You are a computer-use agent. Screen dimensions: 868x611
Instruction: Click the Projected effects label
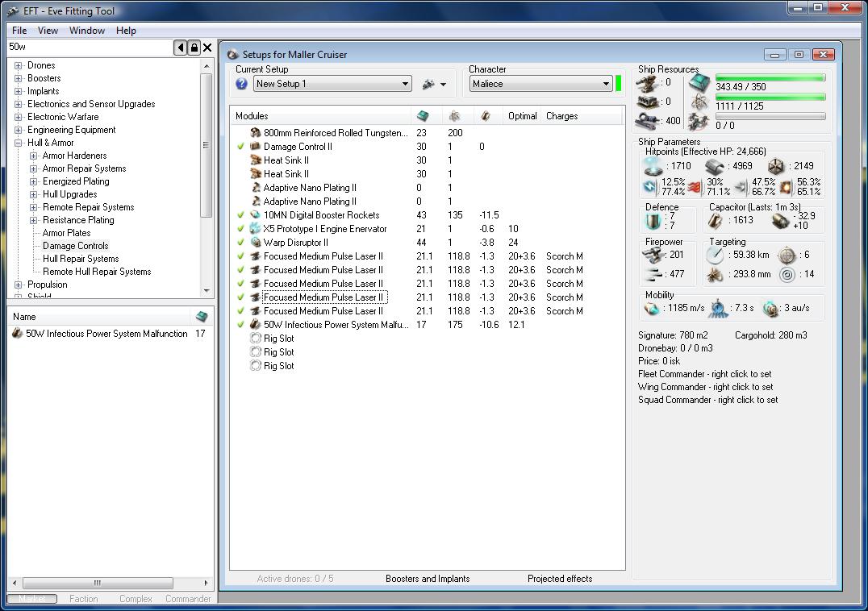560,579
